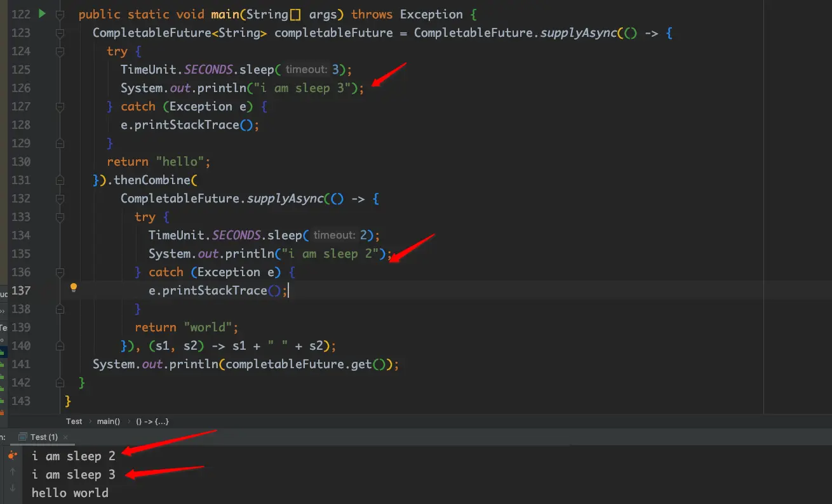Toggle fold end marker on line 142
Viewport: 832px width, 504px height.
tap(60, 382)
